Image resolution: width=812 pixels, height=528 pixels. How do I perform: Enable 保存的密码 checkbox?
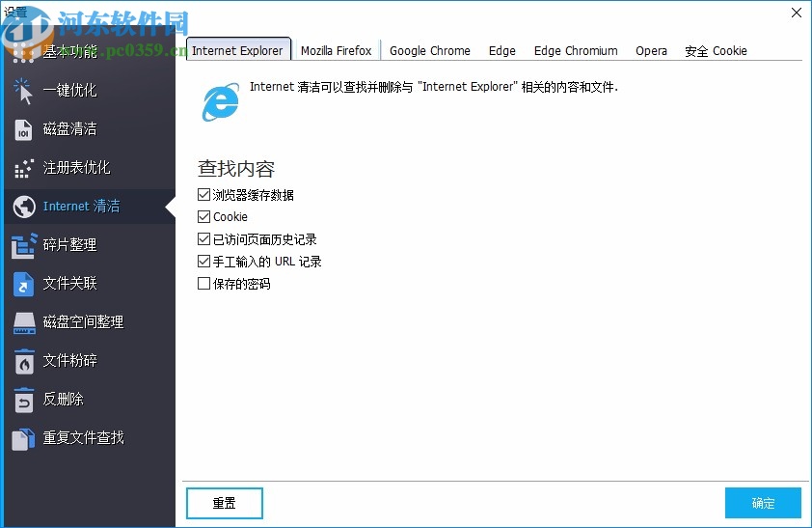(x=203, y=284)
